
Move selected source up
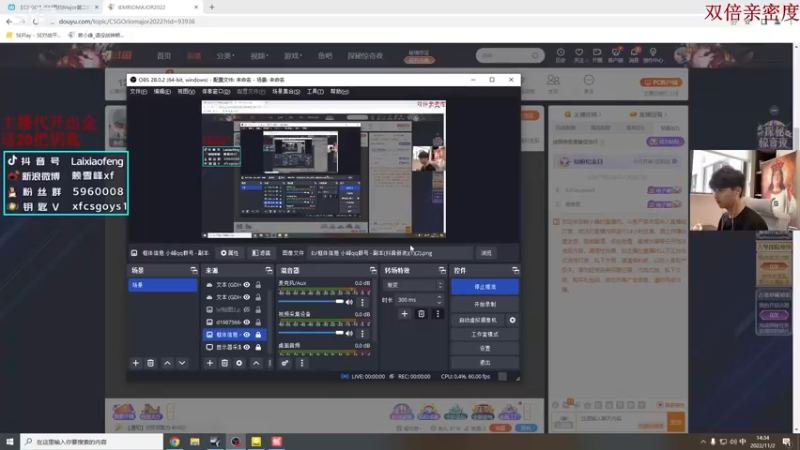[256, 363]
